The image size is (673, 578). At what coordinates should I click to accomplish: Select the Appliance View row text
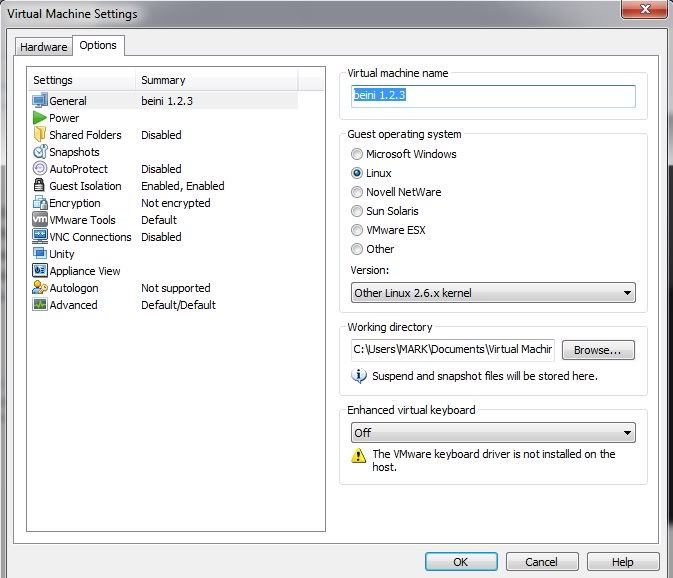(85, 271)
